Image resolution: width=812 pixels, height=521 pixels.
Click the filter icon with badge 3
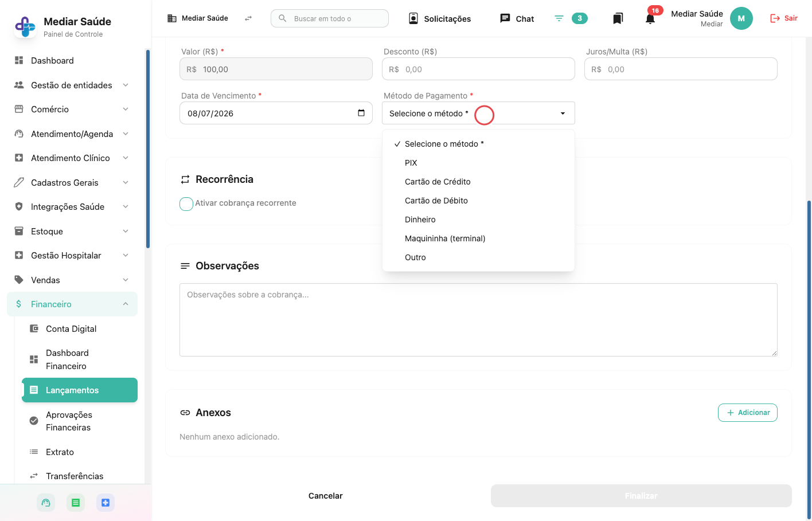[559, 18]
